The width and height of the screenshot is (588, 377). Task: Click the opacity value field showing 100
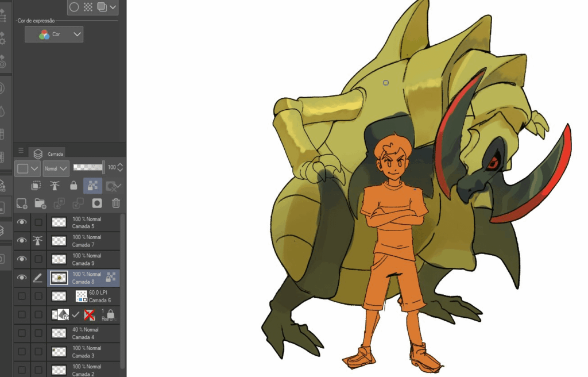(112, 167)
